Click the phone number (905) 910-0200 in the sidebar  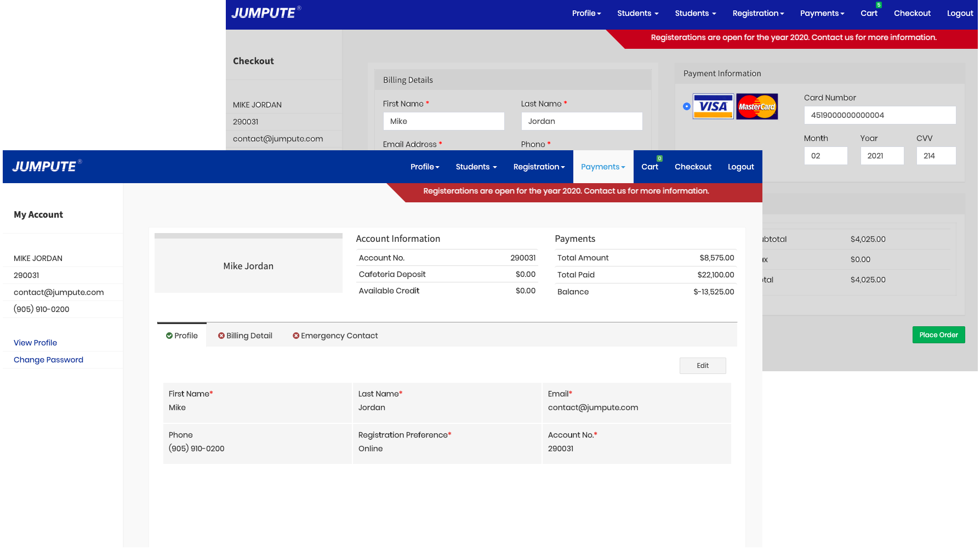tap(41, 309)
